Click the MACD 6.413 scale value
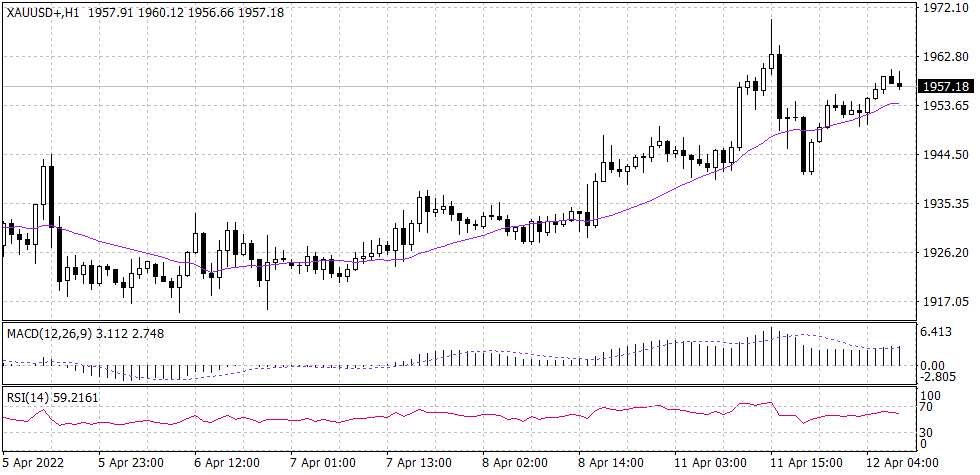This screenshot has width=980, height=475. pos(936,332)
